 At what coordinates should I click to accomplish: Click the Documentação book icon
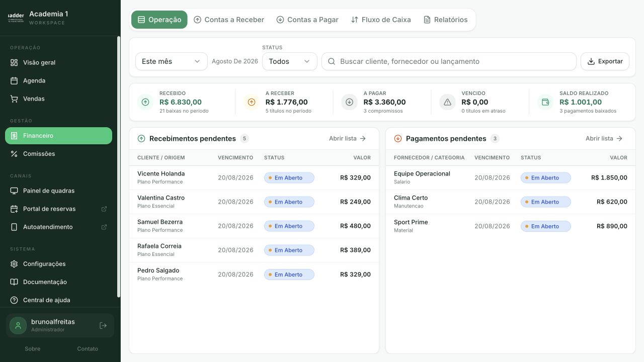pos(14,282)
